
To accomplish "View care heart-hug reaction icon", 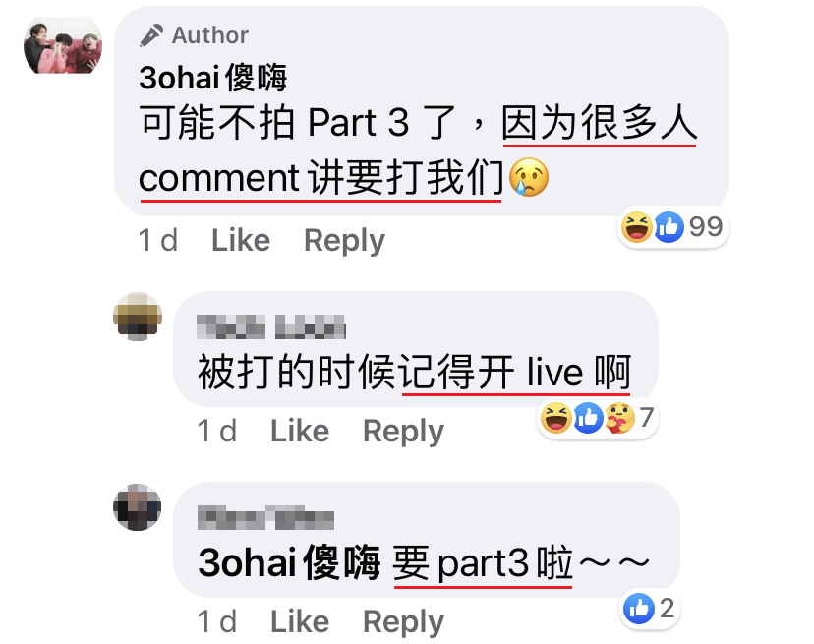I will point(620,418).
